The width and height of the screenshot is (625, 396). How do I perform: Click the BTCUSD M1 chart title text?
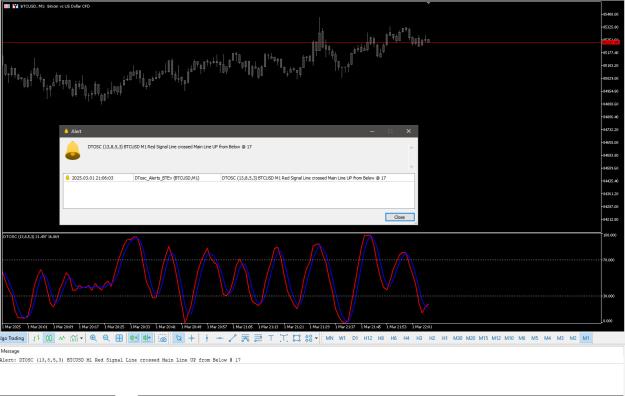pyautogui.click(x=55, y=6)
